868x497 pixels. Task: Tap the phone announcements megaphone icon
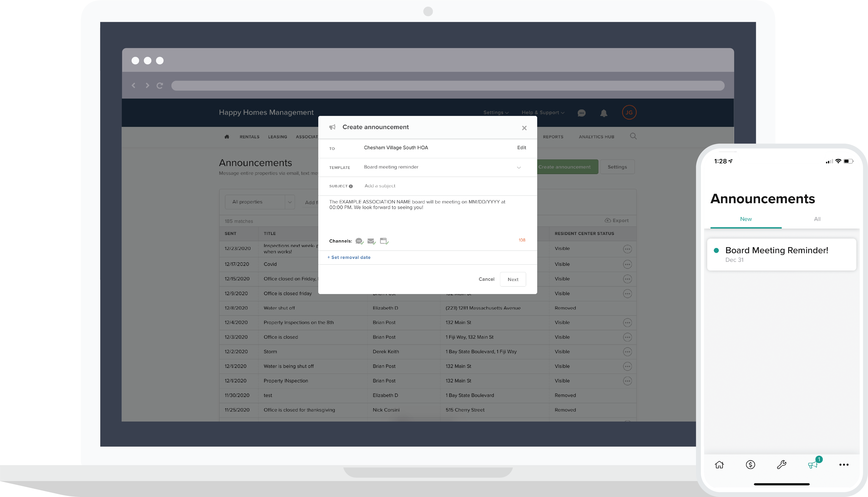click(x=813, y=465)
